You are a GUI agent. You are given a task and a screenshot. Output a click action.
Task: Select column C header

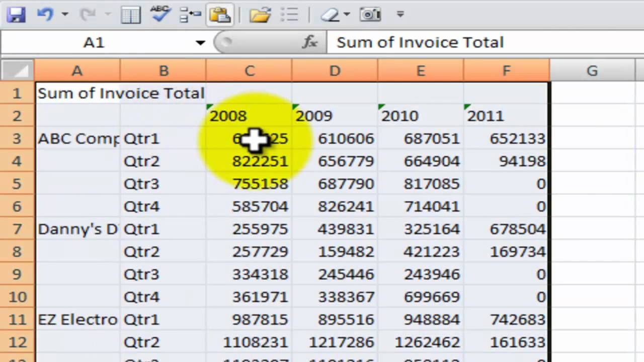(x=249, y=71)
